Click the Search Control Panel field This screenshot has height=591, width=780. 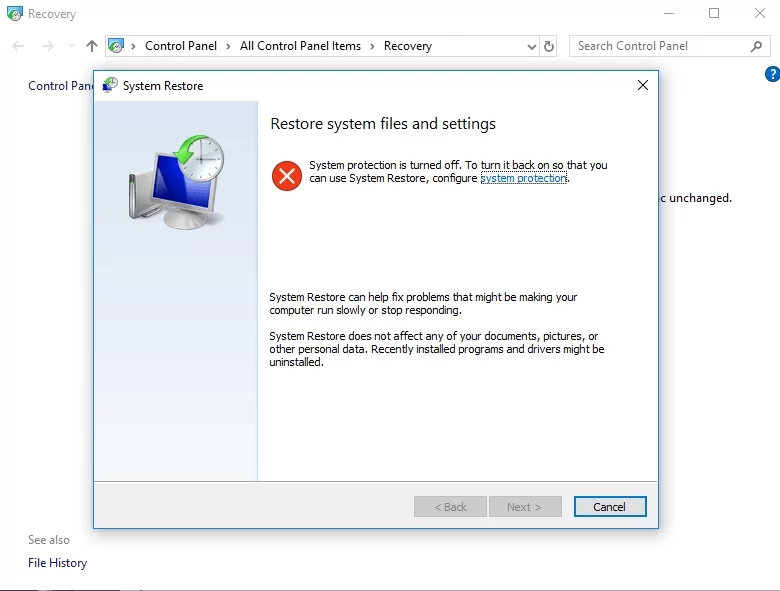tap(660, 46)
